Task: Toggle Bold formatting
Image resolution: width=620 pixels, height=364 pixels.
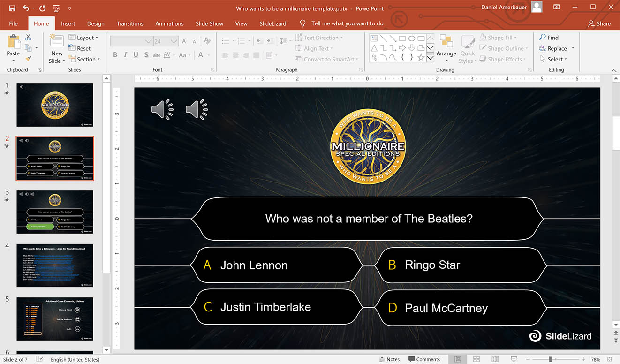Action: (x=115, y=55)
